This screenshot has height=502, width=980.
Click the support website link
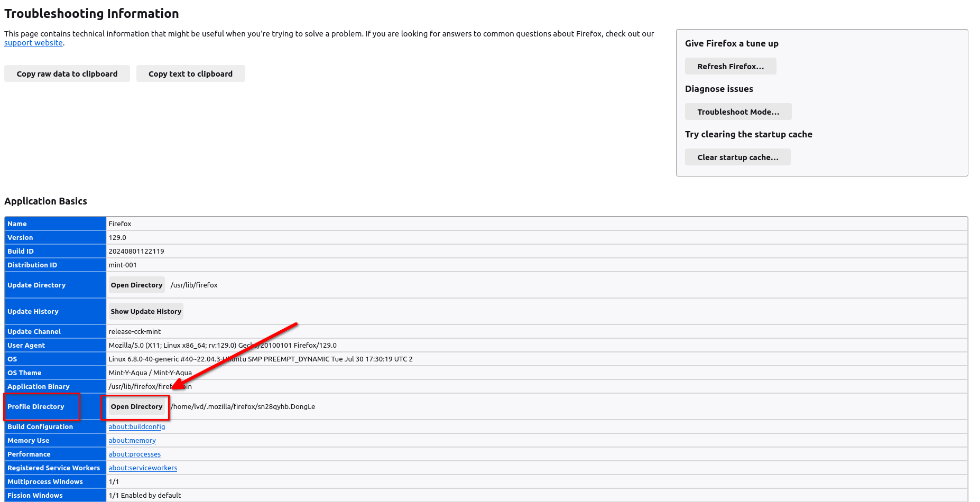(33, 43)
